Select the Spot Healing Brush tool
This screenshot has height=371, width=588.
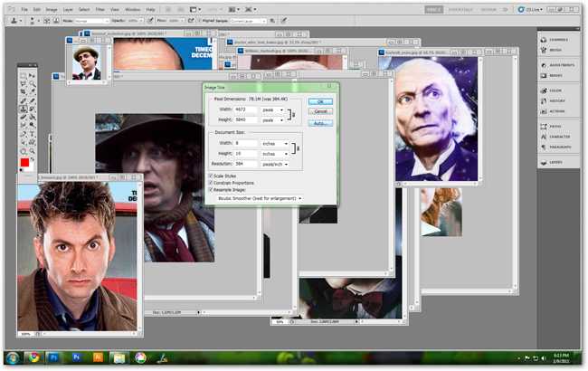point(24,100)
